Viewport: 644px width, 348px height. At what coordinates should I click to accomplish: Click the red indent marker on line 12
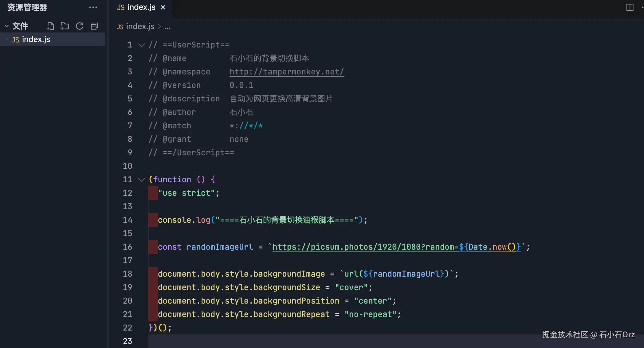(153, 193)
